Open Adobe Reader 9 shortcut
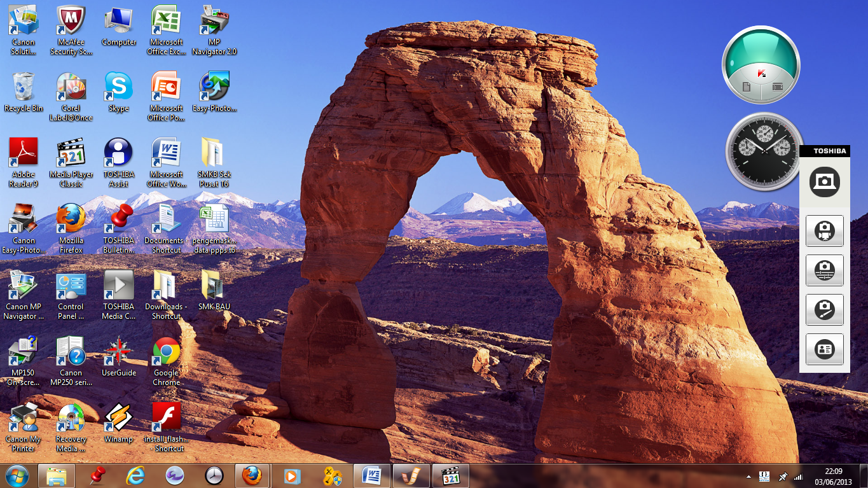 click(x=24, y=162)
